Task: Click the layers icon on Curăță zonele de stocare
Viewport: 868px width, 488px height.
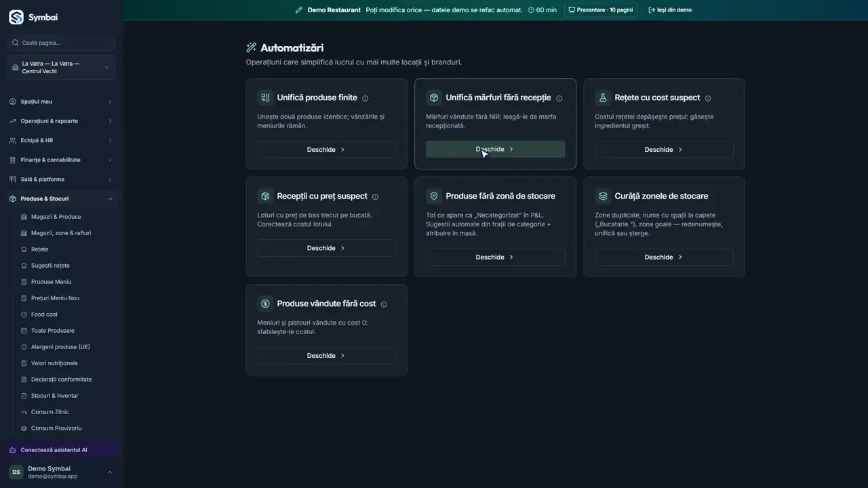Action: point(603,196)
